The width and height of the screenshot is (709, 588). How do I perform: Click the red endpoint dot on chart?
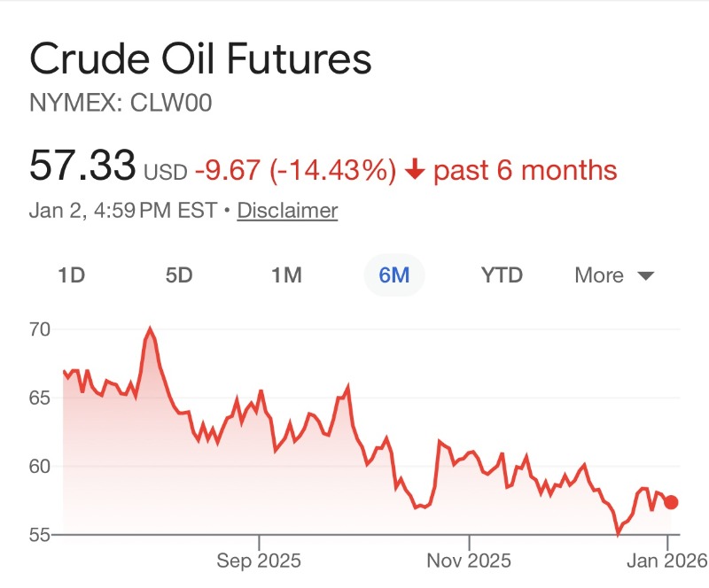point(671,502)
